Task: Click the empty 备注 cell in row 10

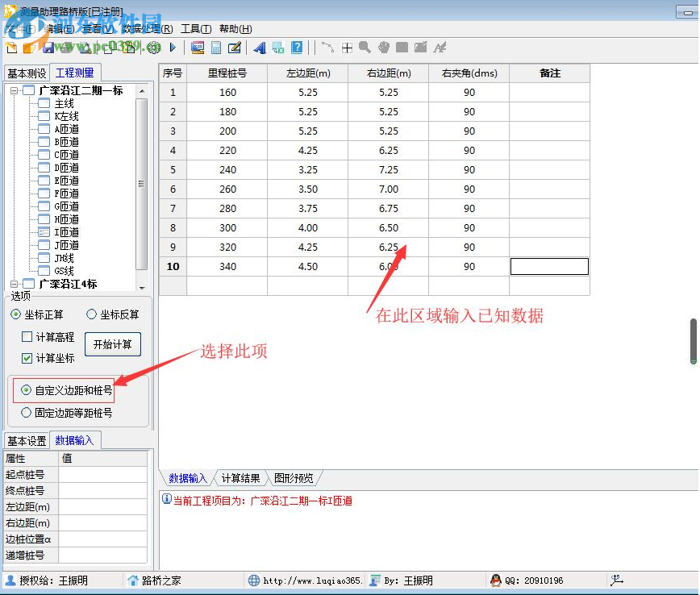Action: (550, 266)
